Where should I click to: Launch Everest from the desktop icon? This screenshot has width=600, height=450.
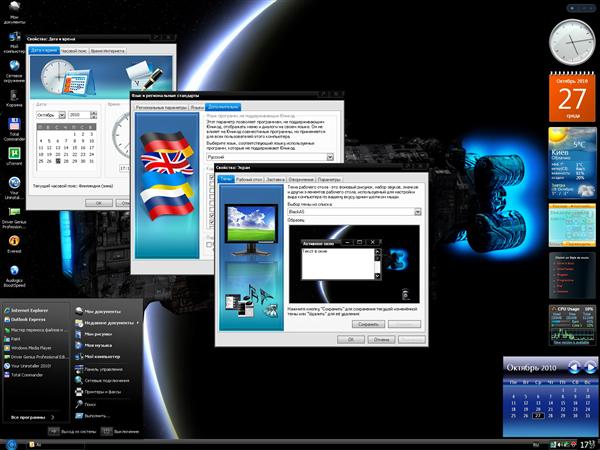point(14,244)
